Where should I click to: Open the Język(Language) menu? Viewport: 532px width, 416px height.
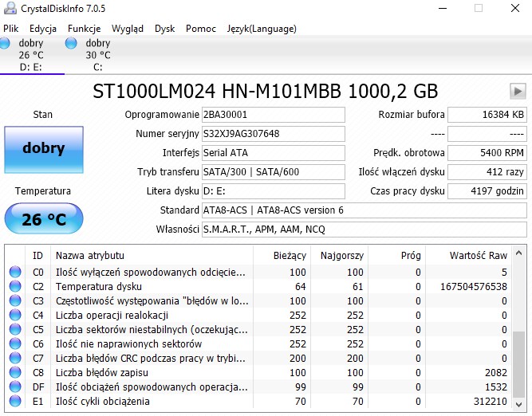(x=262, y=29)
